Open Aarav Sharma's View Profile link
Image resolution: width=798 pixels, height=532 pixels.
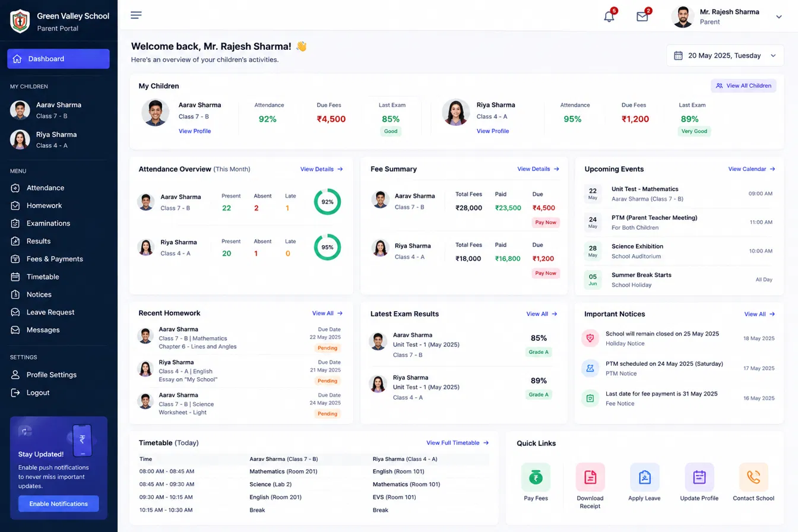click(x=195, y=131)
